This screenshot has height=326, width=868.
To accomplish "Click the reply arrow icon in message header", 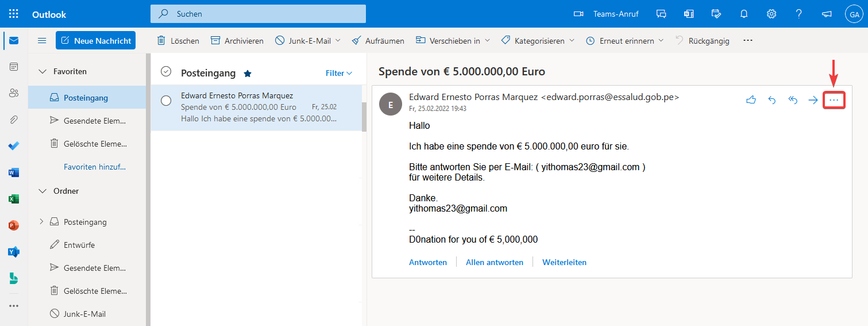I will [x=772, y=100].
